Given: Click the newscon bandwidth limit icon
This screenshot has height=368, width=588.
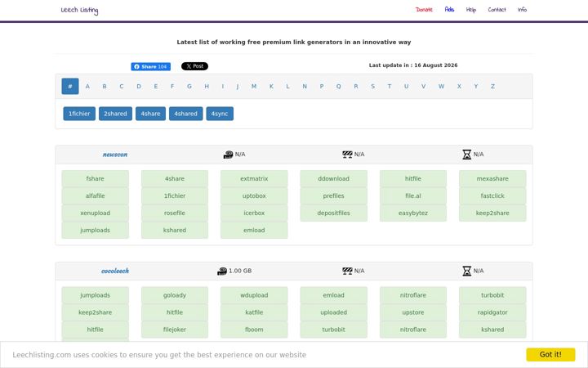Looking at the screenshot, I should pos(347,155).
